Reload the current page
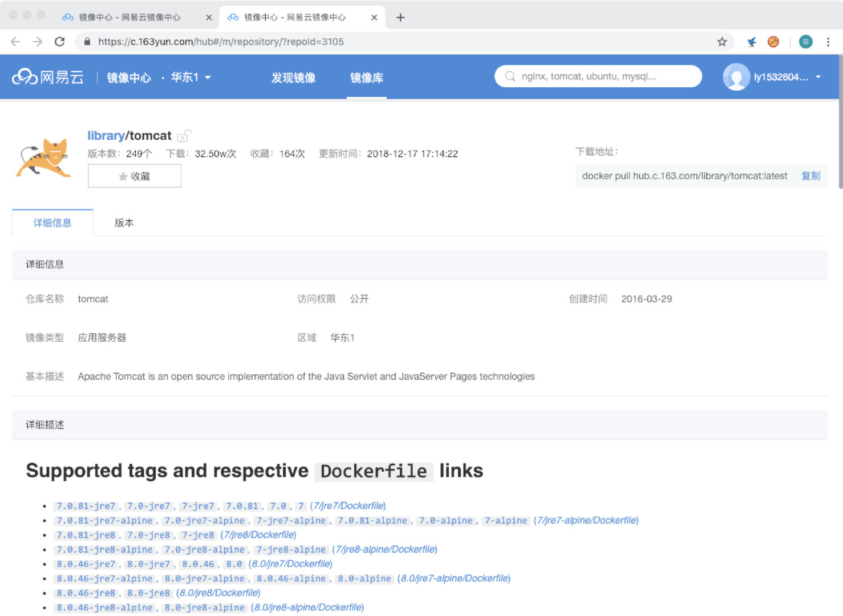Image resolution: width=843 pixels, height=616 pixels. [59, 42]
